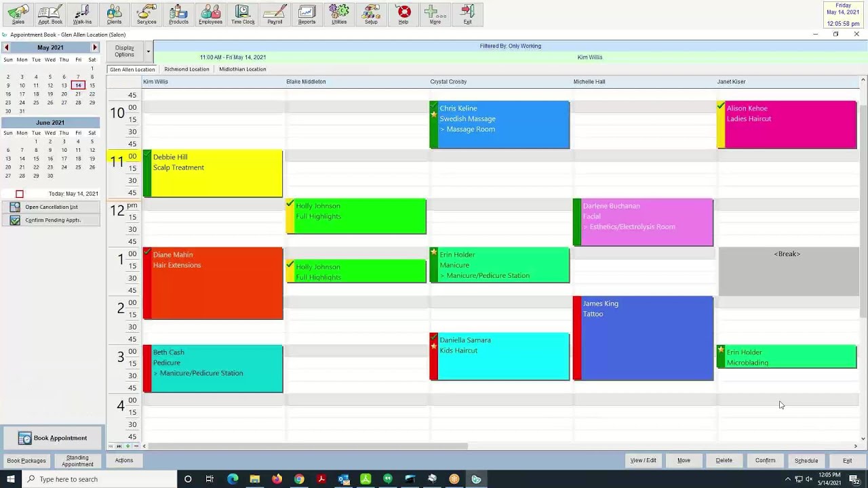This screenshot has width=868, height=488.
Task: Click the Today: May 14, 2021 link
Action: click(x=73, y=194)
